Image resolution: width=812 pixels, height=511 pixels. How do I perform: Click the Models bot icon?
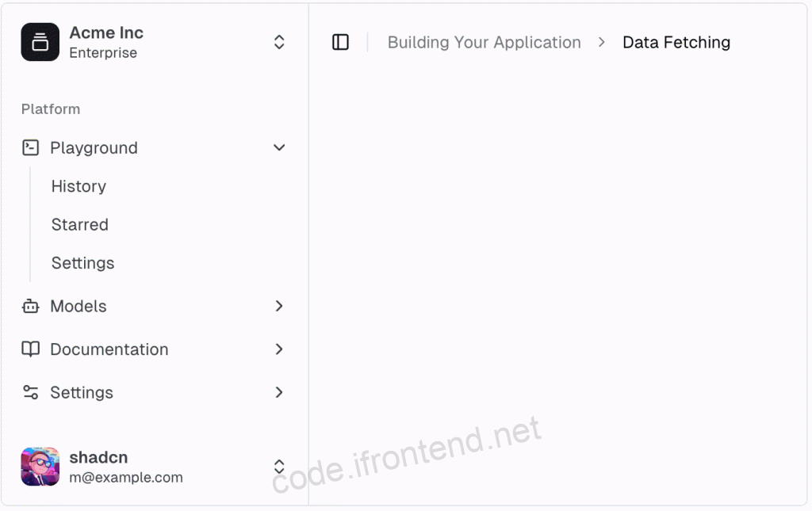(x=31, y=306)
